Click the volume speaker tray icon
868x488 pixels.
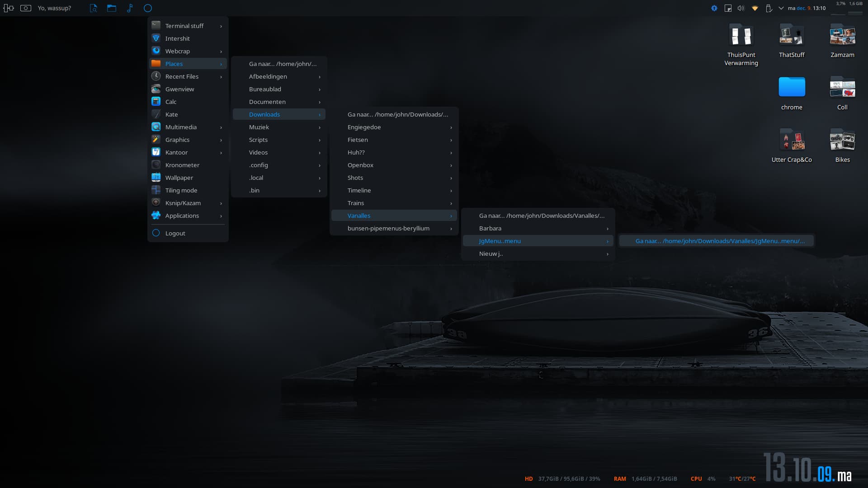pos(741,8)
